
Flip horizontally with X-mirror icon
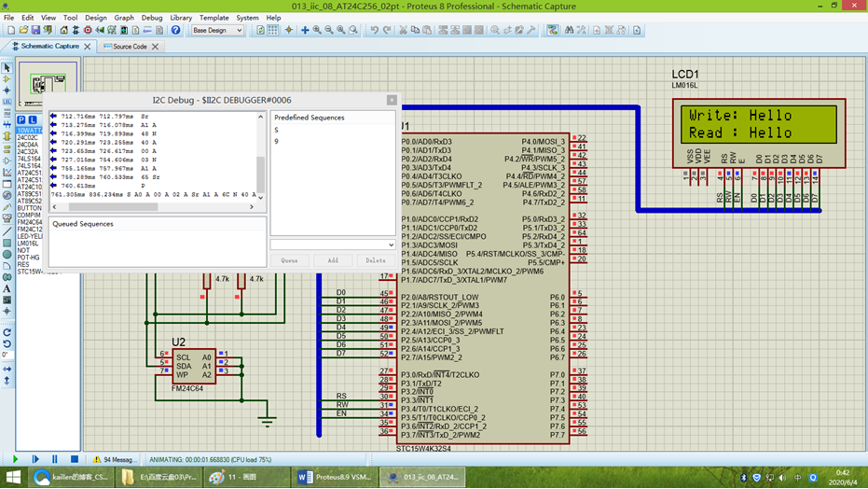pyautogui.click(x=7, y=369)
